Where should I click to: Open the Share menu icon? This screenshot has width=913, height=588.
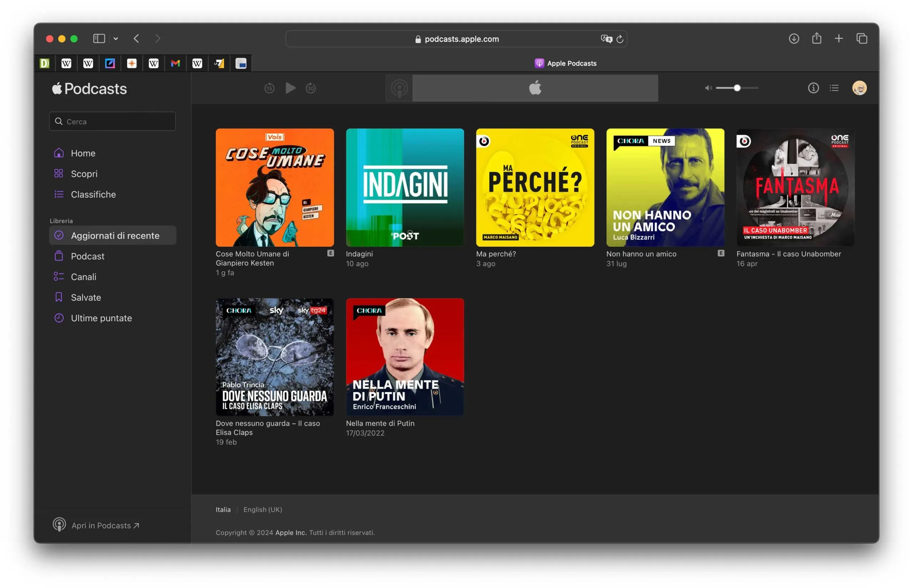[x=816, y=38]
